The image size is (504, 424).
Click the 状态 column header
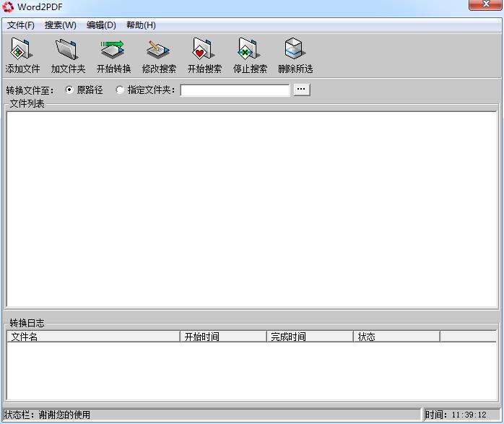pos(396,337)
